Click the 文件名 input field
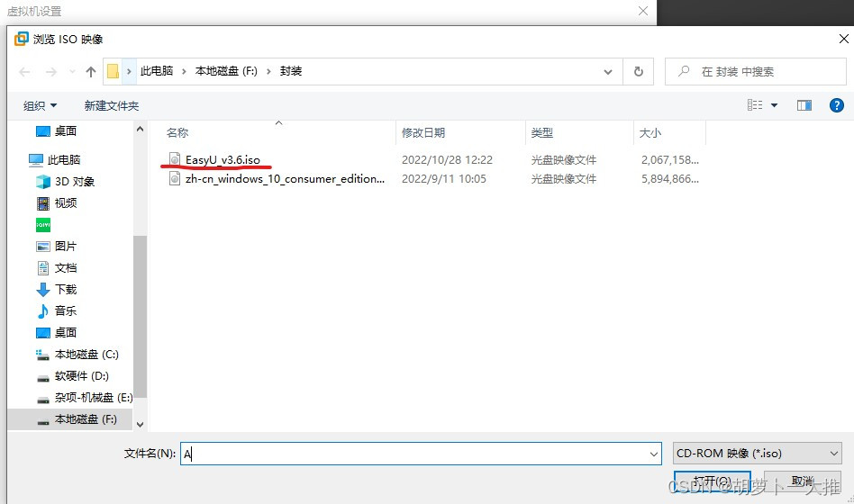854x504 pixels. [x=421, y=454]
